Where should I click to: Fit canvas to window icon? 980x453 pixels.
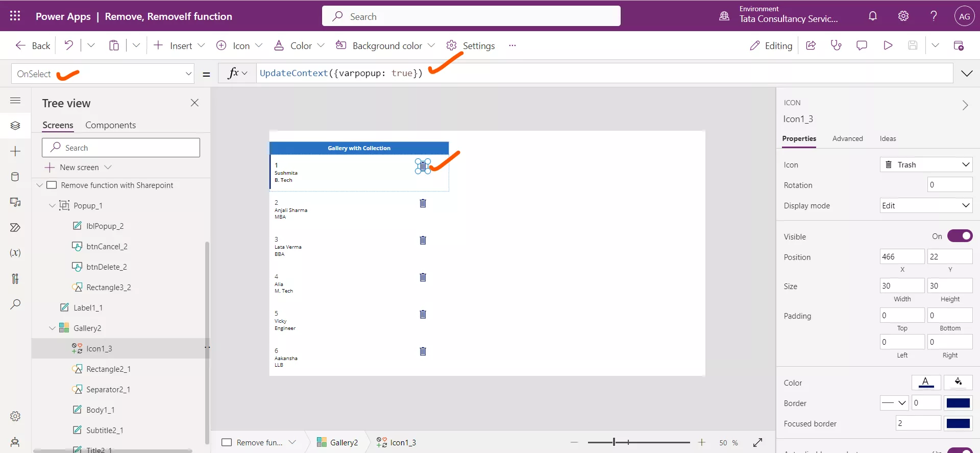(758, 442)
